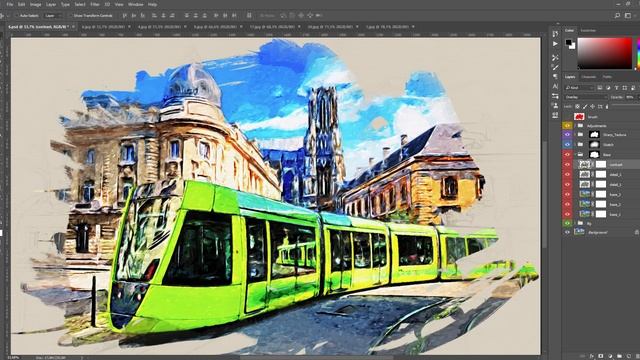
Task: Select the Color panel tab
Action: pyautogui.click(x=569, y=31)
